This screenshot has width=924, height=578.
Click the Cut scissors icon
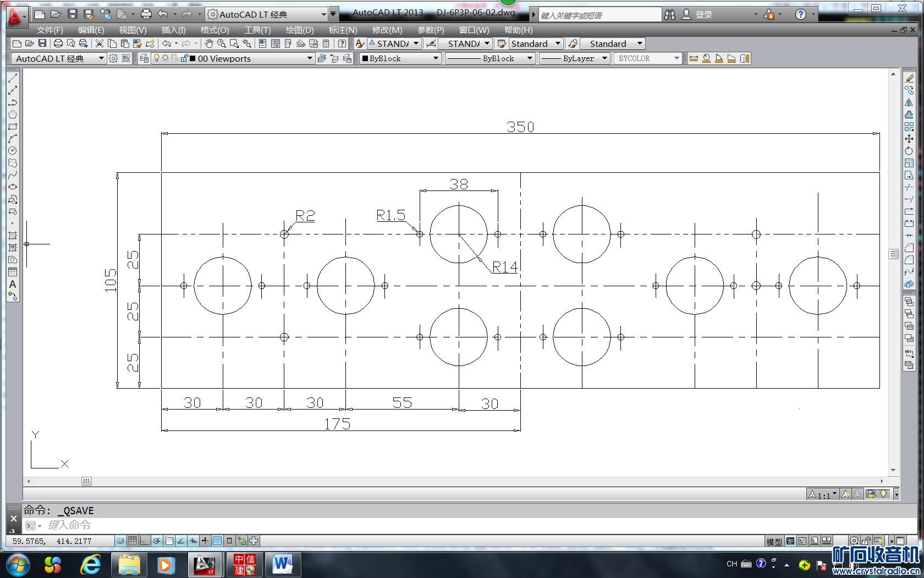pyautogui.click(x=100, y=43)
